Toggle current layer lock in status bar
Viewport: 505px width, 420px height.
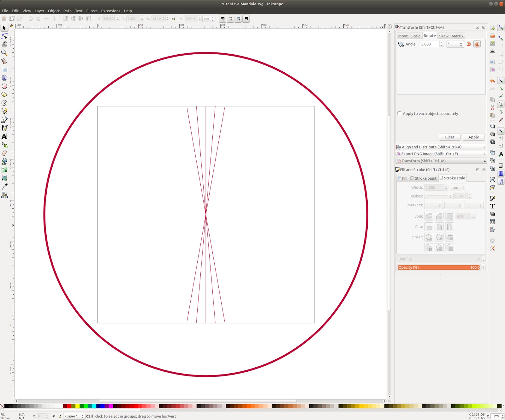coord(60,416)
